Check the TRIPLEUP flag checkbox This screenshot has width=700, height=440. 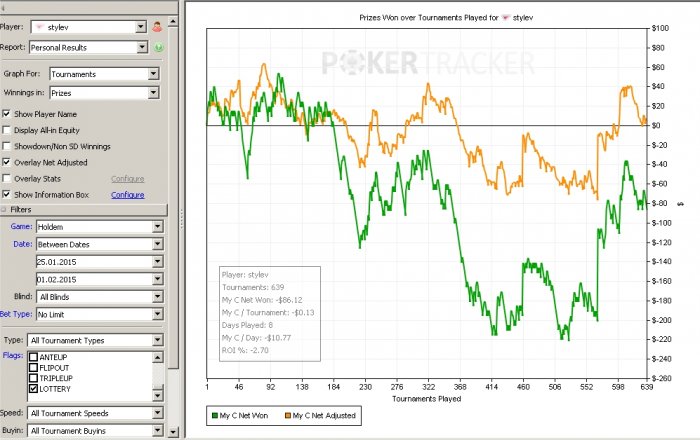tap(33, 378)
